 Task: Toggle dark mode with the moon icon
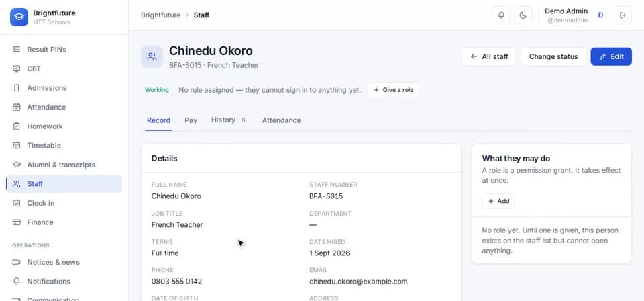(523, 15)
